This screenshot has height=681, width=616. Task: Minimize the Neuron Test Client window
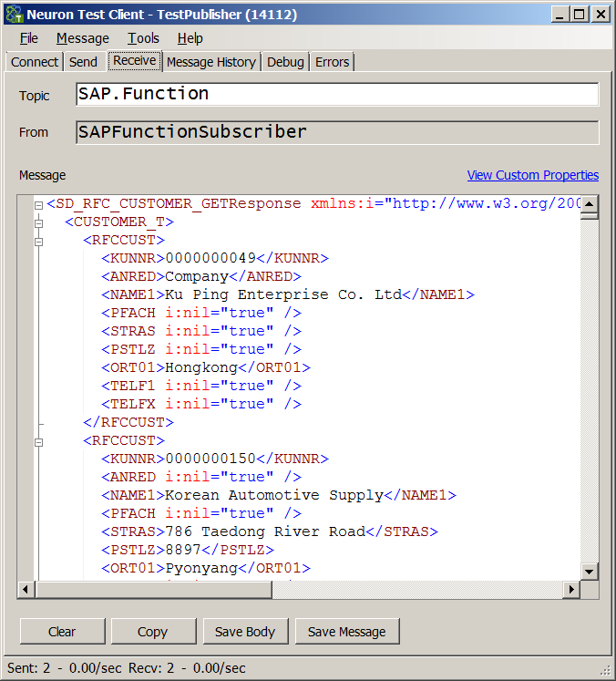[560, 15]
